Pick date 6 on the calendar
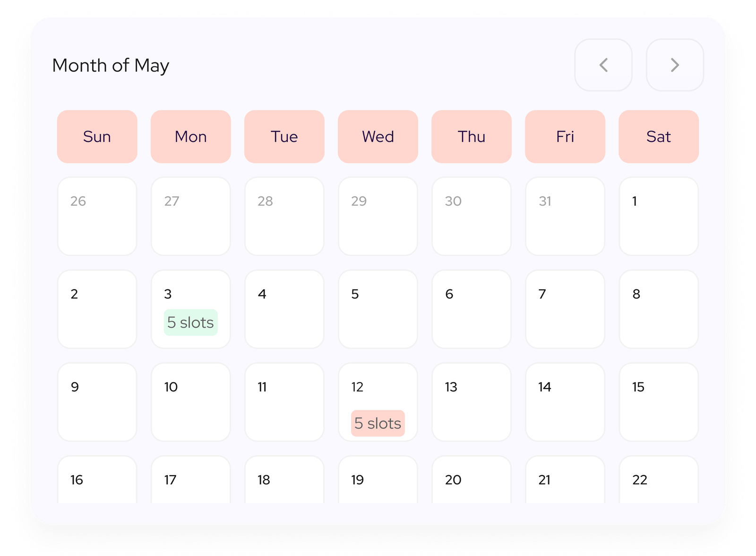The width and height of the screenshot is (756, 556). (x=471, y=309)
